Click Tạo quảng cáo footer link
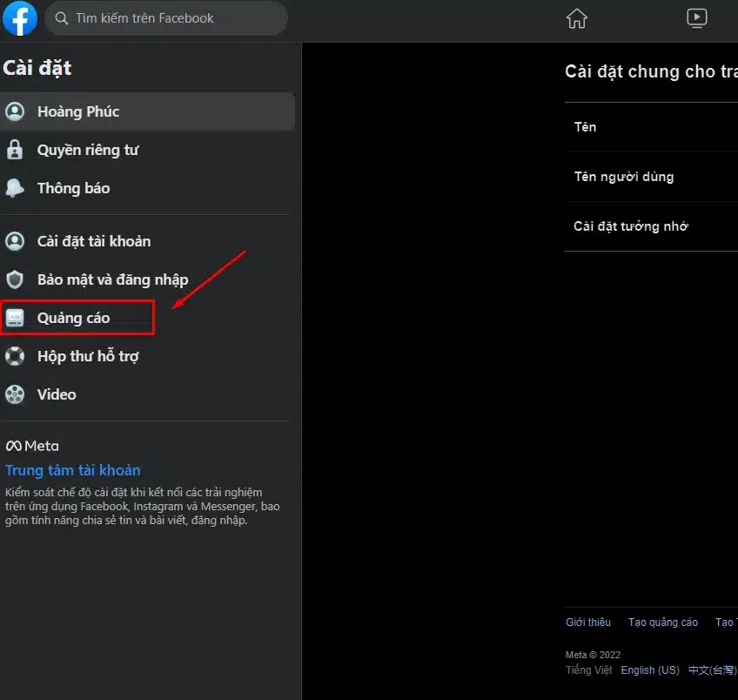This screenshot has height=700, width=738. point(663,623)
